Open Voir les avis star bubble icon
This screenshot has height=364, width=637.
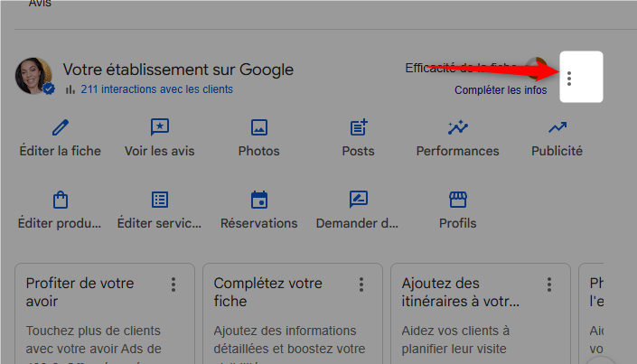click(x=160, y=127)
